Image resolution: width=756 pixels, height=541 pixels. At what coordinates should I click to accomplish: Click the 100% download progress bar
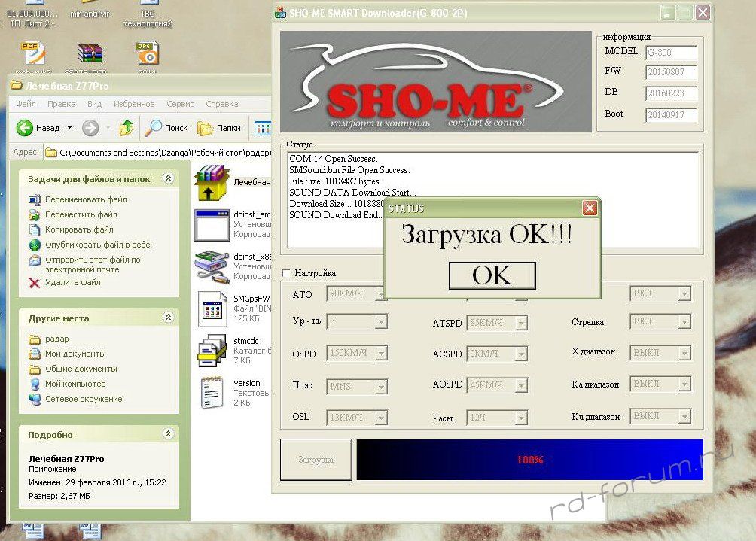click(x=530, y=460)
